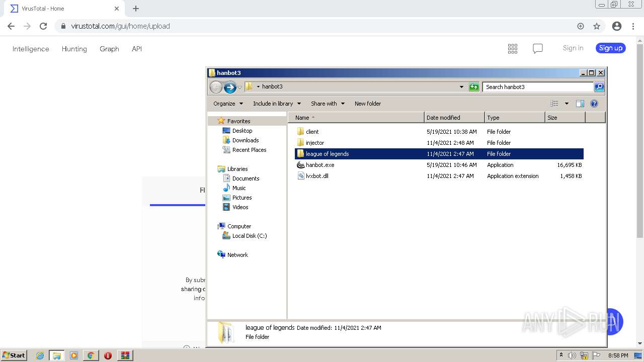The height and width of the screenshot is (362, 644).
Task: Open the Organize menu
Action: tap(228, 104)
